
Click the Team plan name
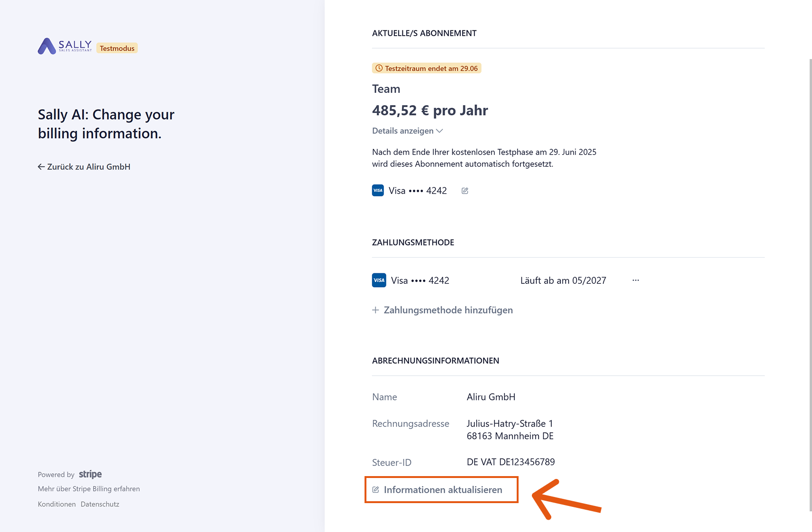click(386, 89)
